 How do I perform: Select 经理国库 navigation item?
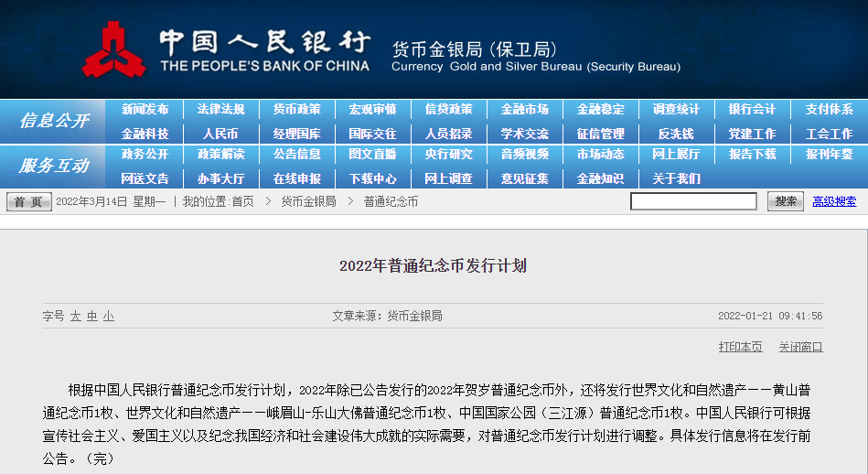point(296,134)
